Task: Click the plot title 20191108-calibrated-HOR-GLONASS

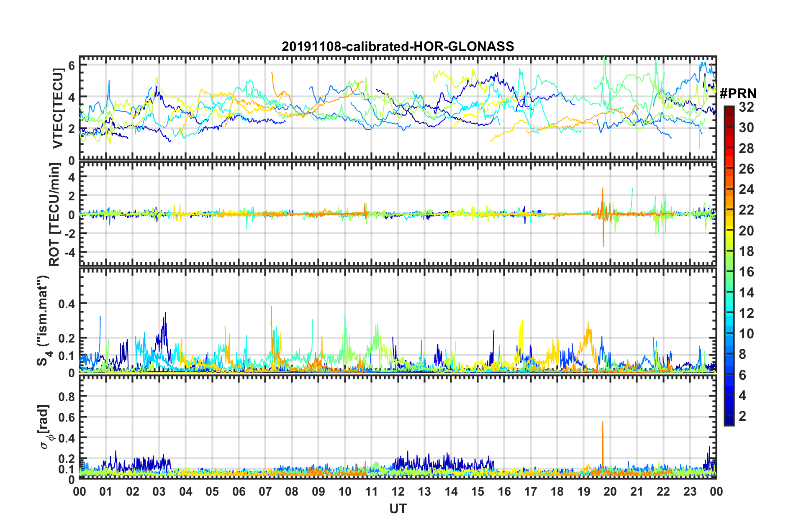Action: click(x=398, y=46)
